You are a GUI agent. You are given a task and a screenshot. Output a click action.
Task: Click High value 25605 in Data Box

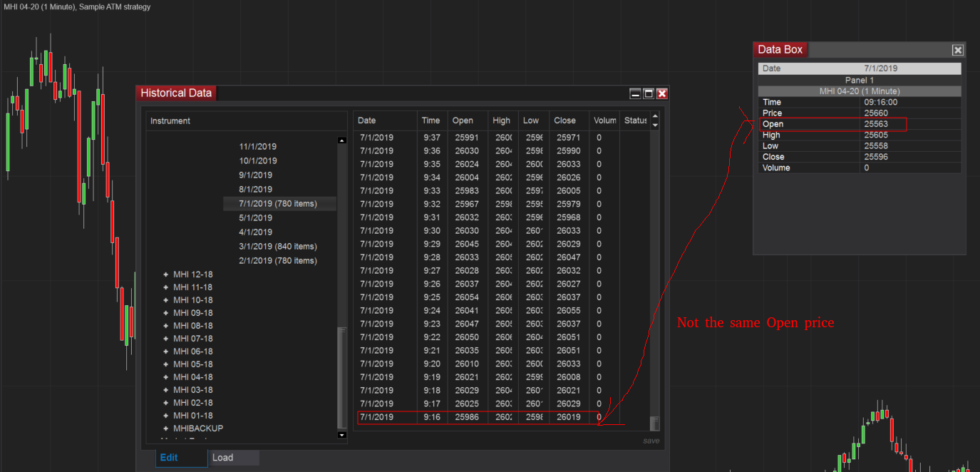pyautogui.click(x=876, y=135)
